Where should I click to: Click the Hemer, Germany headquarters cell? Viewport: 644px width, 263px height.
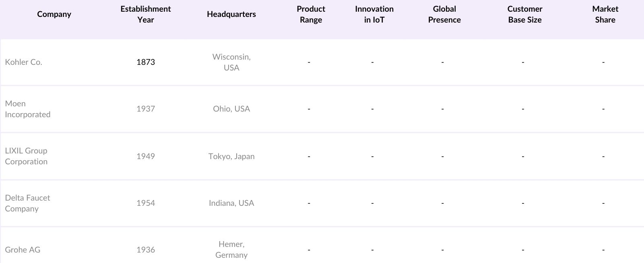[x=231, y=250]
